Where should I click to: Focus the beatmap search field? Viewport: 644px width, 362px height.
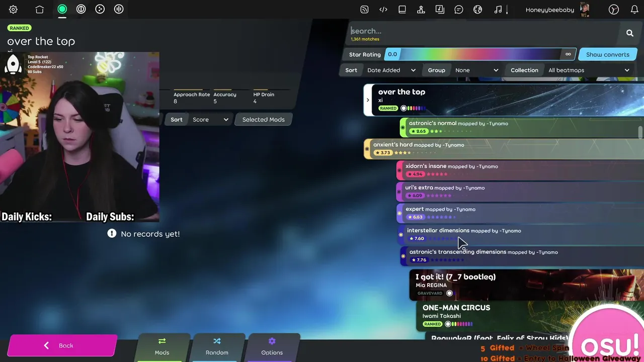click(x=483, y=31)
